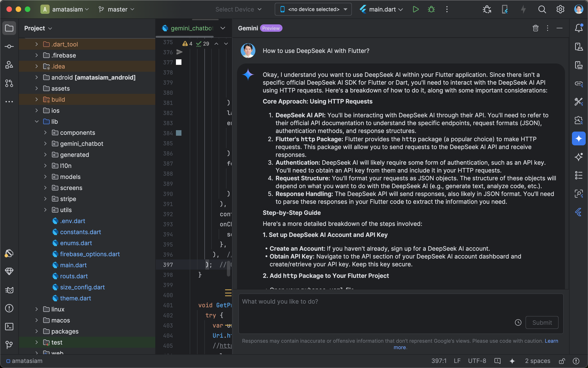The image size is (588, 368).
Task: Expand the gemini_chatbot folder
Action: click(45, 144)
